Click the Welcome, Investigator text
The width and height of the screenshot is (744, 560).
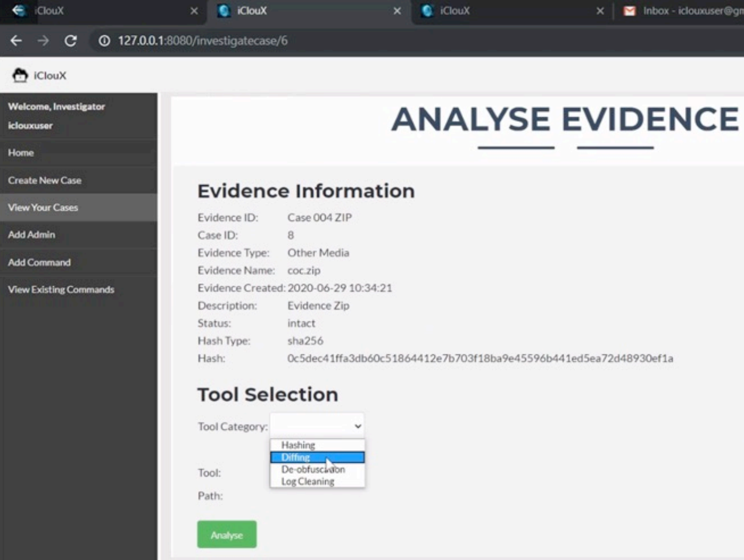point(56,106)
